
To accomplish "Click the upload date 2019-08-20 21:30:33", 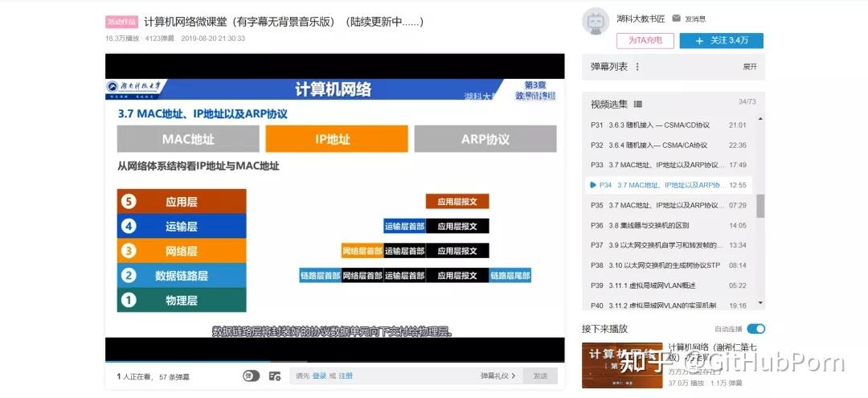I will click(x=213, y=39).
